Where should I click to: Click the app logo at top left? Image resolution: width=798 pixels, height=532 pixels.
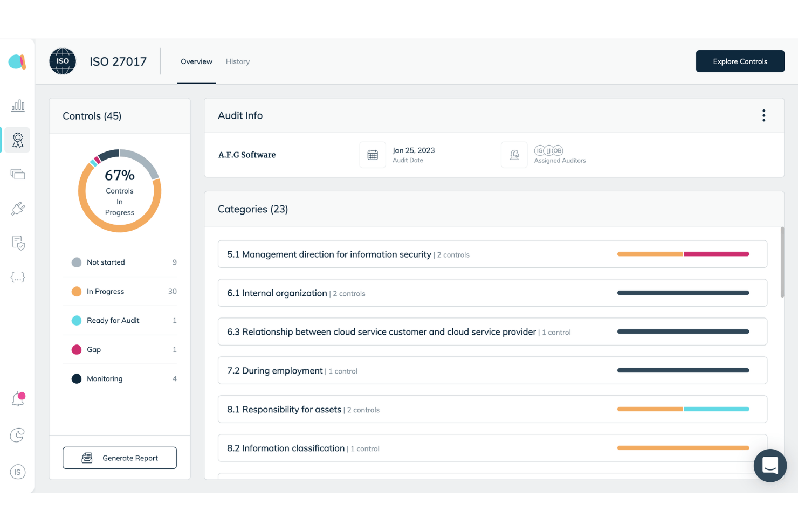pyautogui.click(x=17, y=62)
